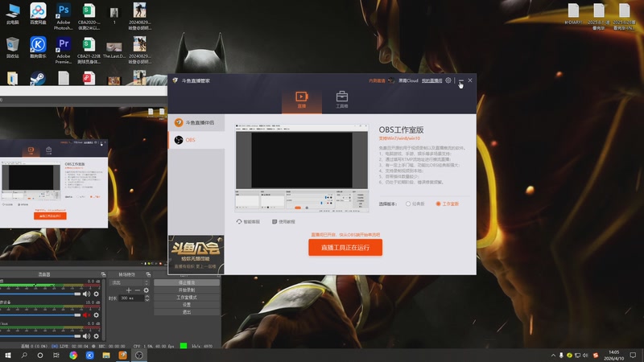Select 斗鱼直播伴侣 in the sidebar

pos(196,122)
